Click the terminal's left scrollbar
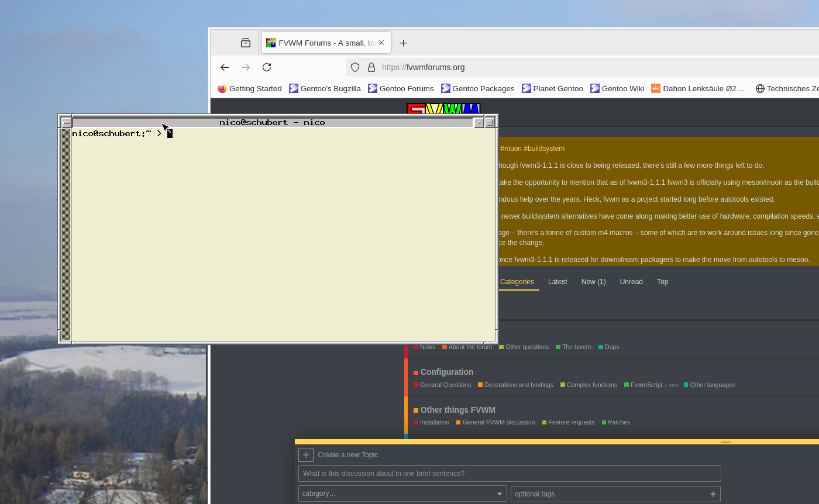Image resolution: width=819 pixels, height=504 pixels. click(x=66, y=234)
